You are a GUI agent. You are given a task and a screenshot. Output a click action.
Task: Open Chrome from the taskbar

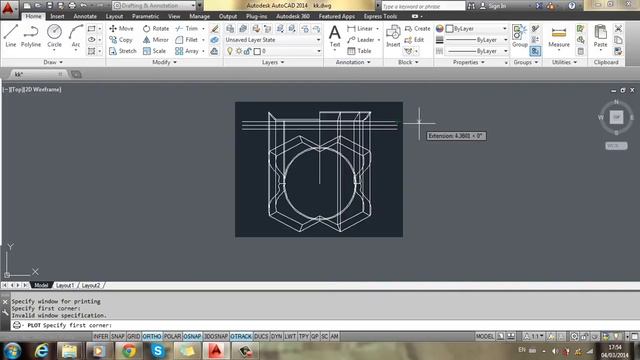129,351
